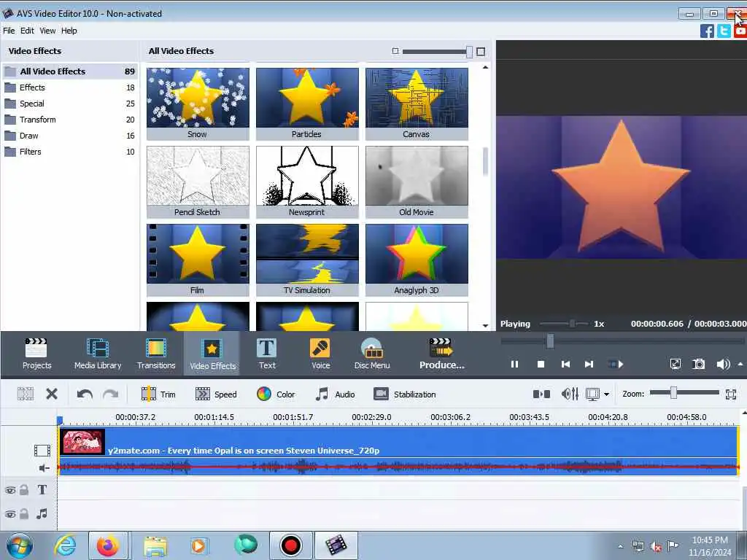Image resolution: width=747 pixels, height=560 pixels.
Task: Select the All Video Effects folder
Action: tap(70, 71)
